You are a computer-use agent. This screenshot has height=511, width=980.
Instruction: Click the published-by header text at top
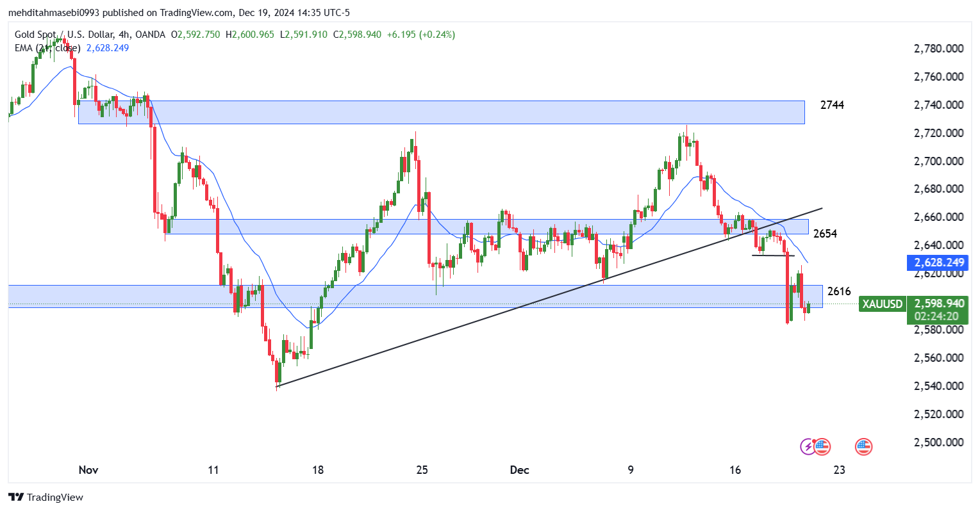point(179,13)
